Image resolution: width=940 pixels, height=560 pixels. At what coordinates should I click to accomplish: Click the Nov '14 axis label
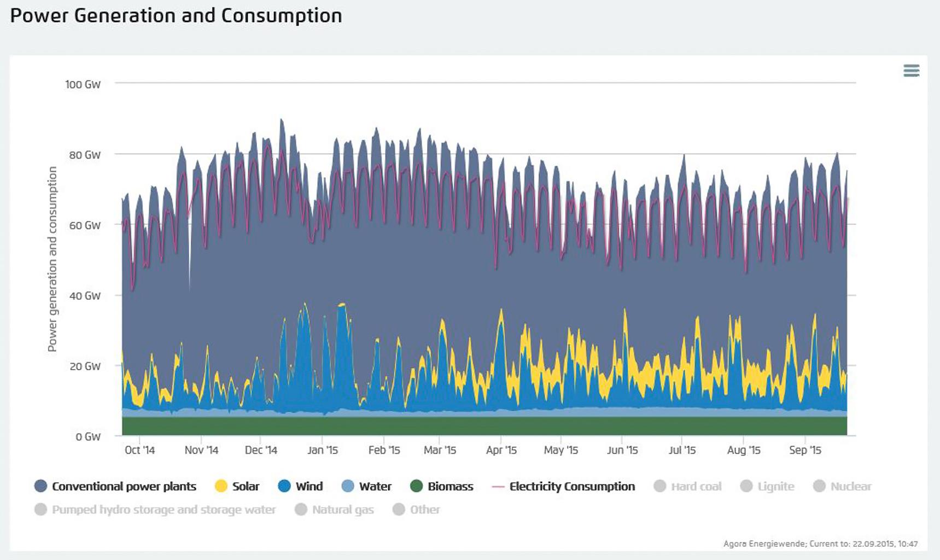coord(201,450)
